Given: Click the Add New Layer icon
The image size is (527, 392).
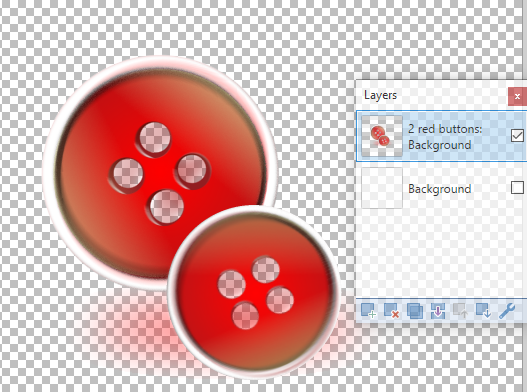Looking at the screenshot, I should [x=368, y=310].
